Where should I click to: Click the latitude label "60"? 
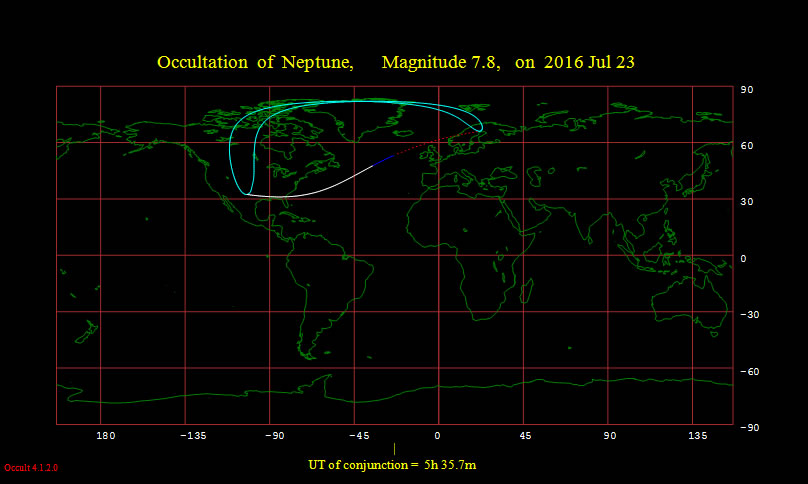tap(747, 146)
